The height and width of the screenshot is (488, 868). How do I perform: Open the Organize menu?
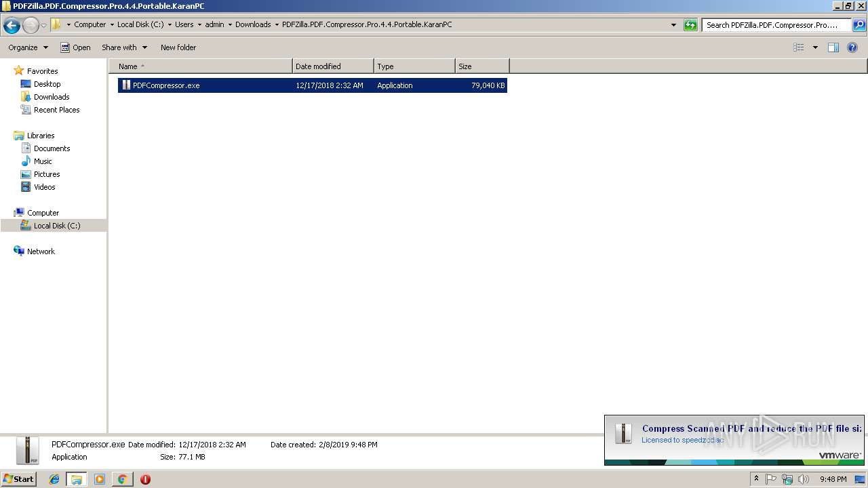28,47
